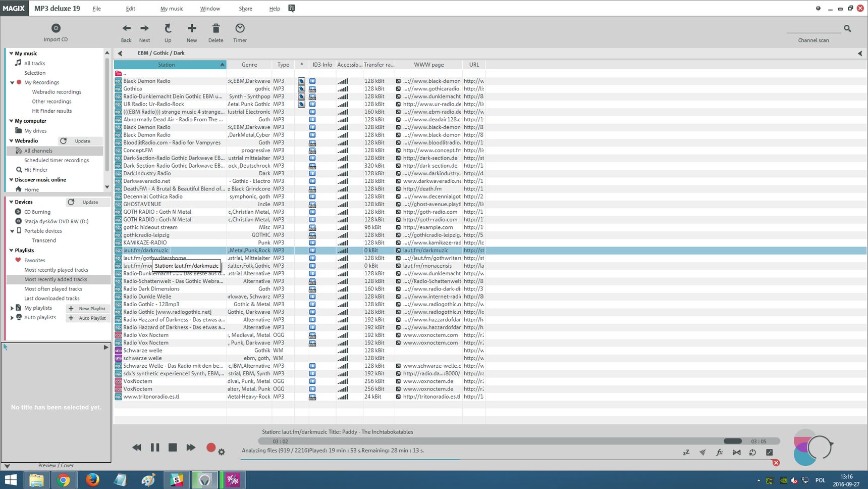
Task: Open the Edit menu
Action: tap(130, 9)
